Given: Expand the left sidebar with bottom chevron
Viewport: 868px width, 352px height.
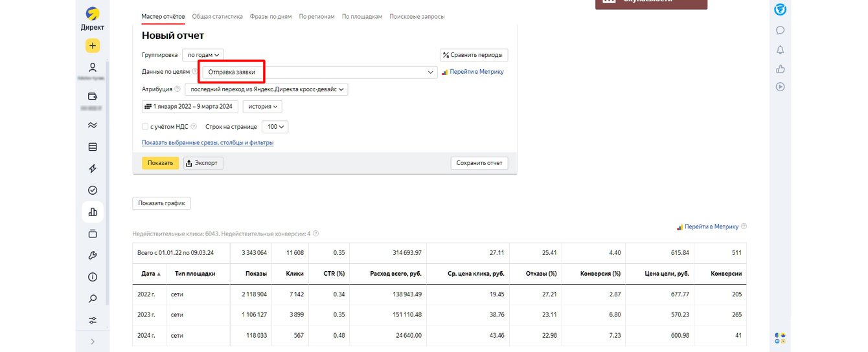Looking at the screenshot, I should [x=93, y=342].
